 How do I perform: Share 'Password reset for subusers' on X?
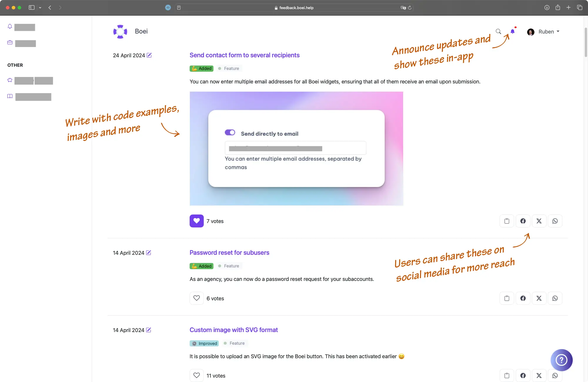tap(539, 298)
